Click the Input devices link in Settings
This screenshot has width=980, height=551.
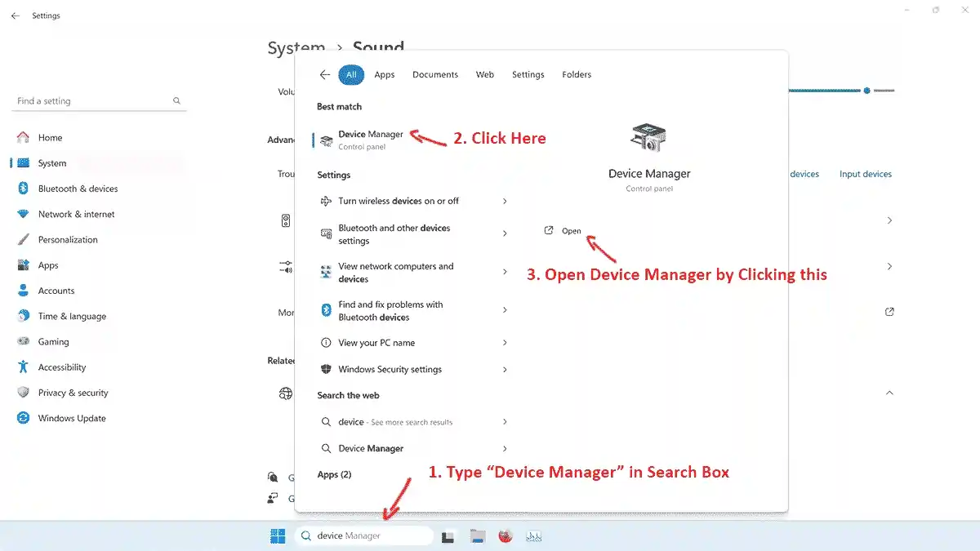coord(866,174)
